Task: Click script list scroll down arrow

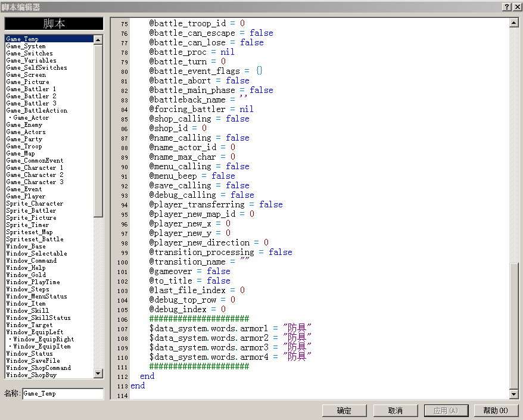Action: [x=98, y=374]
